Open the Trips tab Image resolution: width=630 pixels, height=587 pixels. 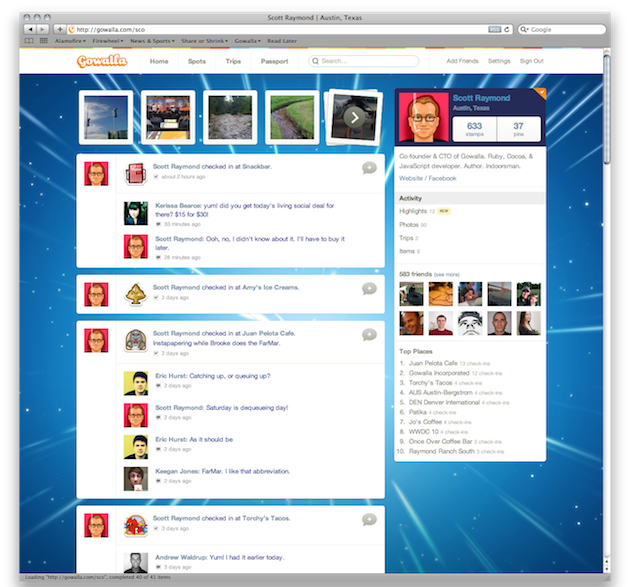tap(233, 61)
